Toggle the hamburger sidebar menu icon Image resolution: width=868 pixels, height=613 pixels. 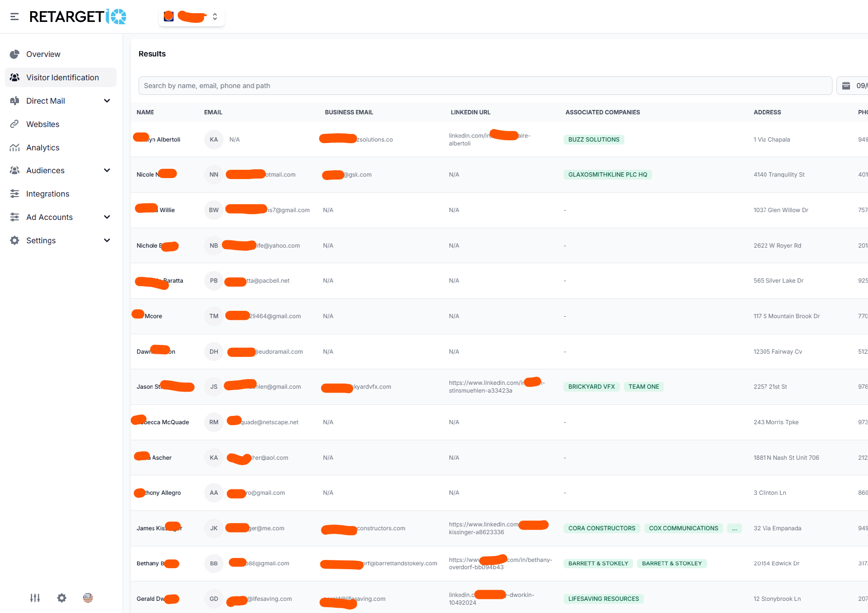(15, 17)
